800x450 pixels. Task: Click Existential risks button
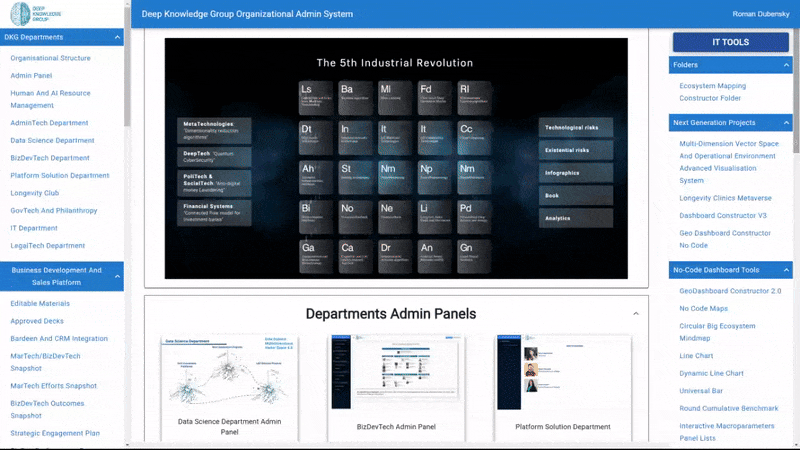[576, 150]
